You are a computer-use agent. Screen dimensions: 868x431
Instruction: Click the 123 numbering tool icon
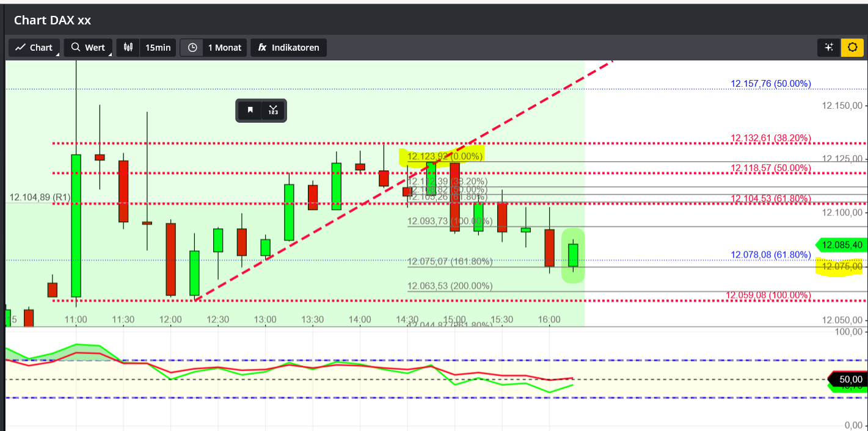click(273, 110)
